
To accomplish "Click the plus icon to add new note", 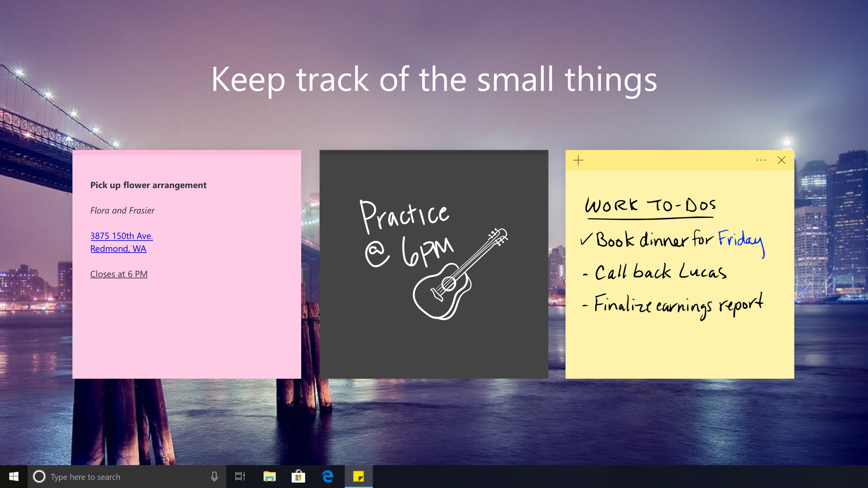I will click(x=578, y=160).
